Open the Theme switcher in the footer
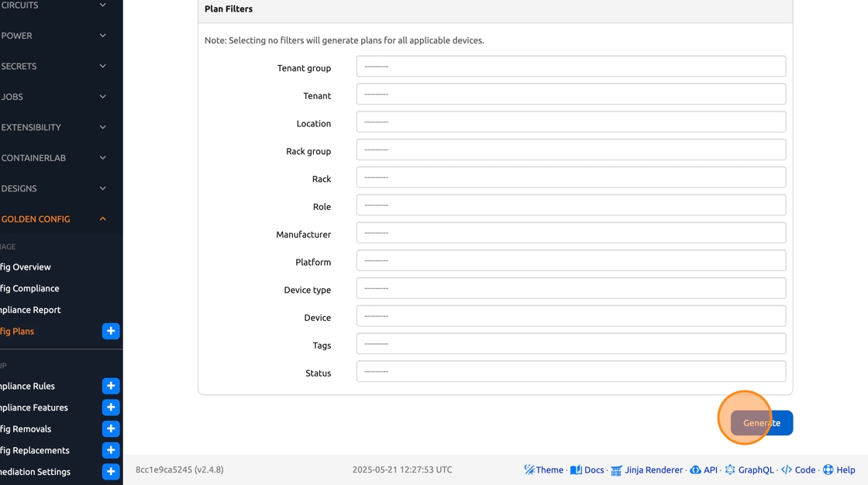Screen dimensions: 868x485 pos(543,470)
